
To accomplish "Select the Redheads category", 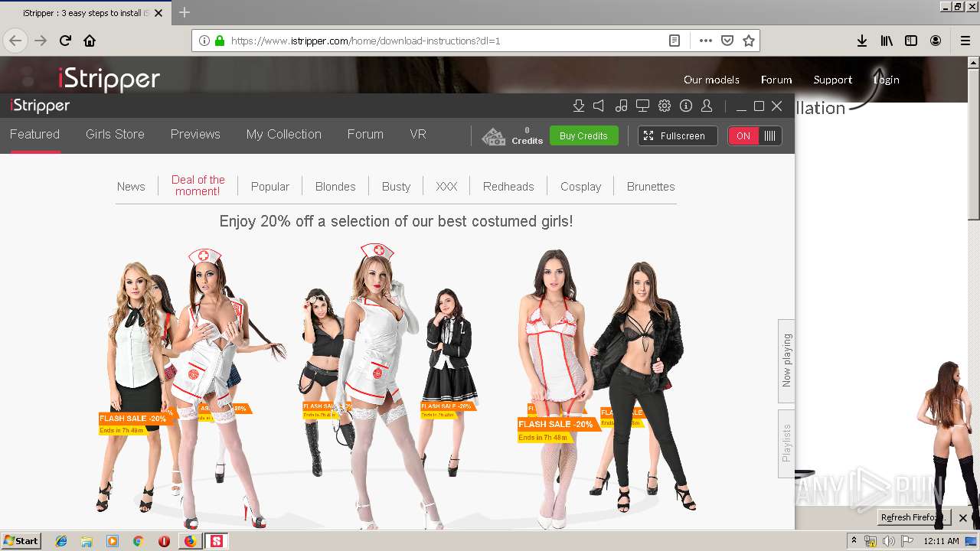I will (508, 186).
